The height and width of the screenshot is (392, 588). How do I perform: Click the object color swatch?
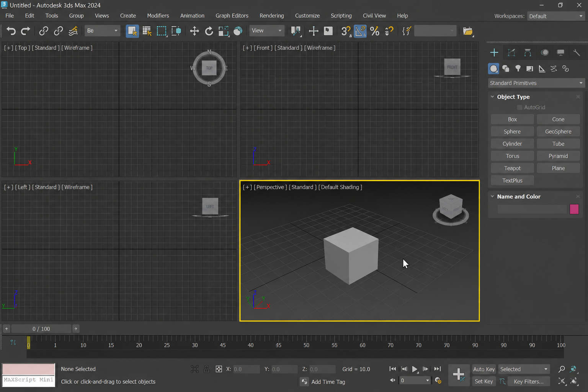pos(574,209)
